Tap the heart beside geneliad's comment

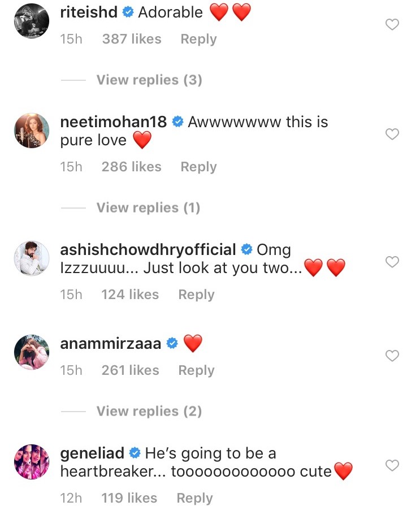click(392, 465)
